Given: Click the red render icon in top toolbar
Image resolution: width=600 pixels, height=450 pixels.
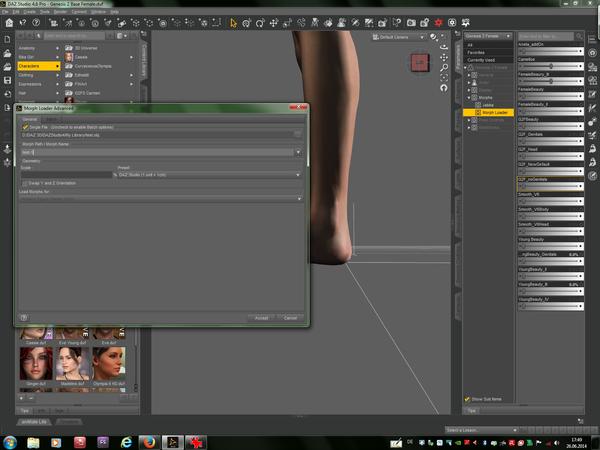Looking at the screenshot, I should (439, 22).
